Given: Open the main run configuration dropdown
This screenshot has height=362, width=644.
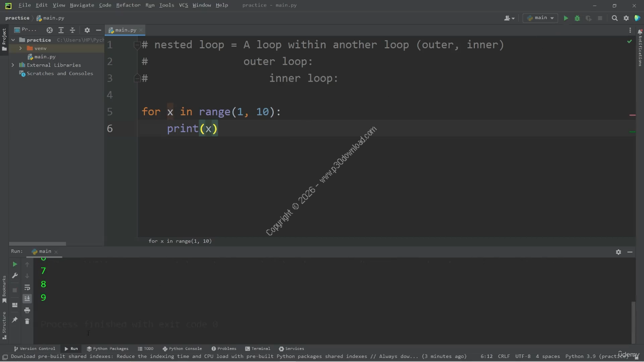Looking at the screenshot, I should pyautogui.click(x=541, y=18).
